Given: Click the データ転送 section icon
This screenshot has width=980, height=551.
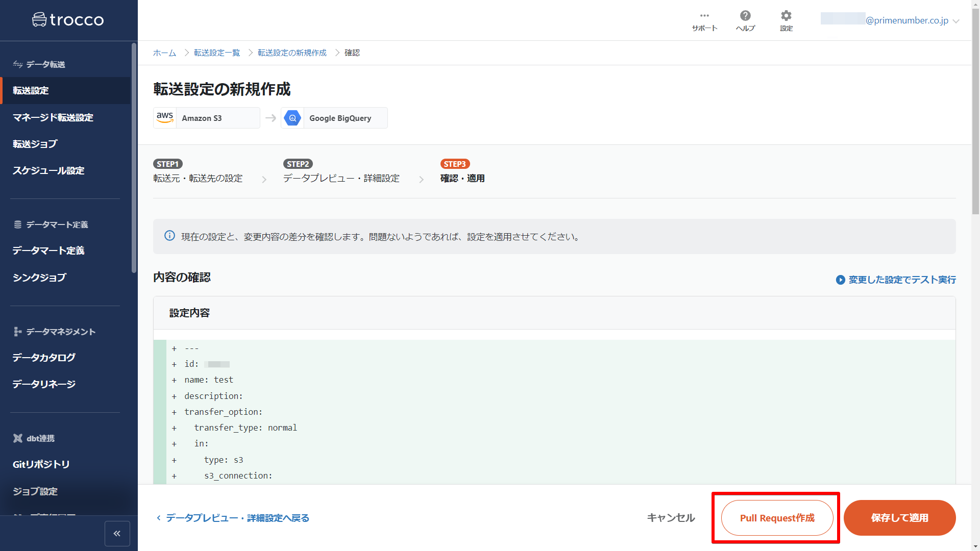Looking at the screenshot, I should (x=18, y=64).
